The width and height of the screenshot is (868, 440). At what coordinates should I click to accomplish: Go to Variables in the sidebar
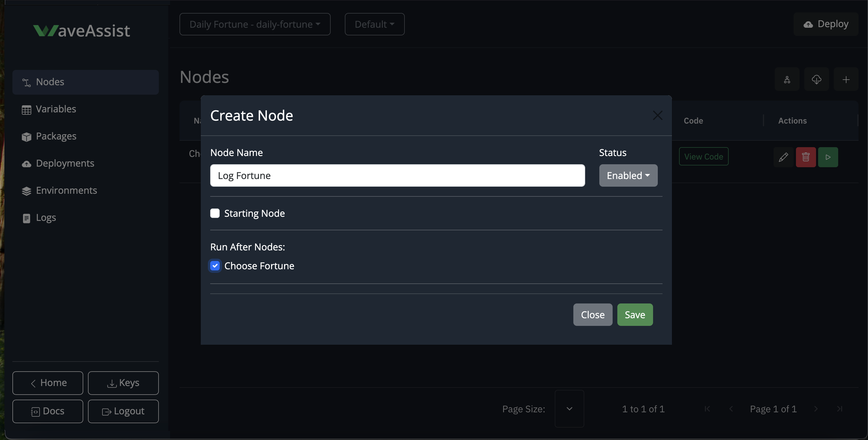(x=56, y=109)
